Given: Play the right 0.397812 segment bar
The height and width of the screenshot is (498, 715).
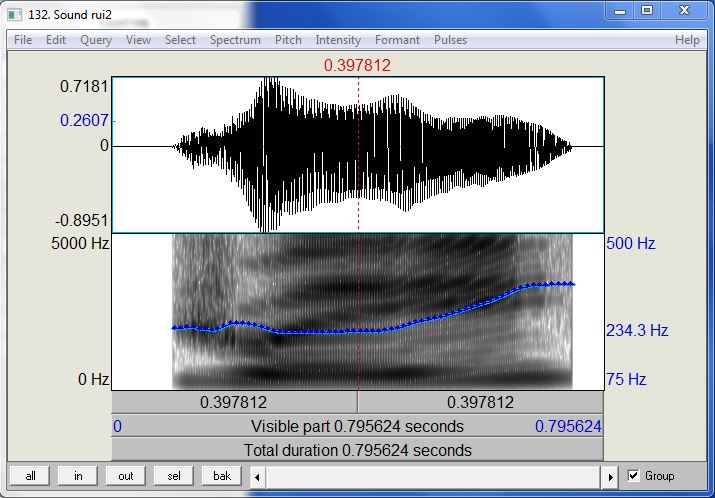Looking at the screenshot, I should tap(481, 403).
